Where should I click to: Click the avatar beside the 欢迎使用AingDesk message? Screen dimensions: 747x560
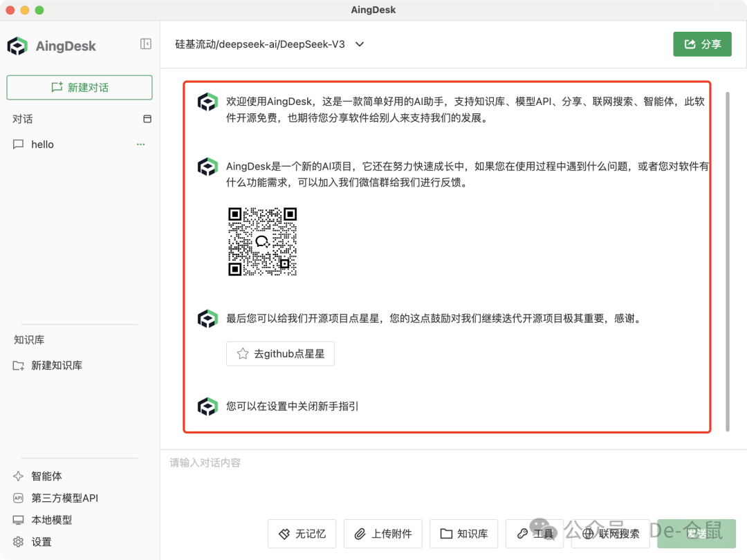pos(207,102)
